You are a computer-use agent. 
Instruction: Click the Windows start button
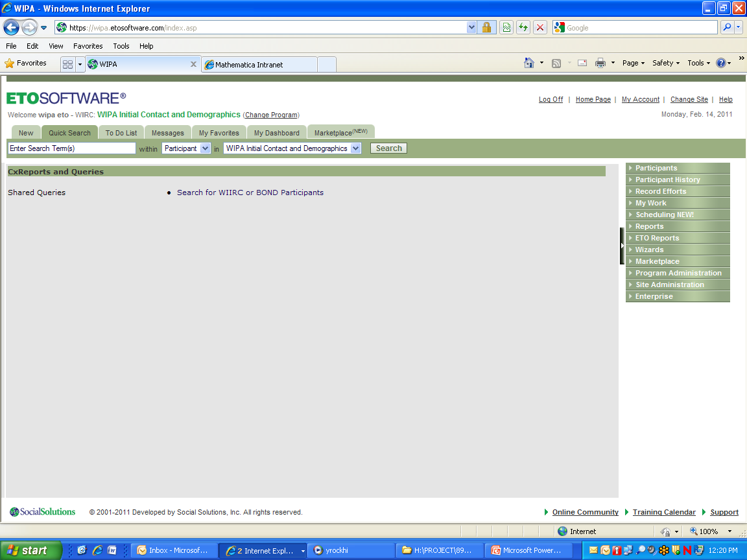tap(31, 550)
